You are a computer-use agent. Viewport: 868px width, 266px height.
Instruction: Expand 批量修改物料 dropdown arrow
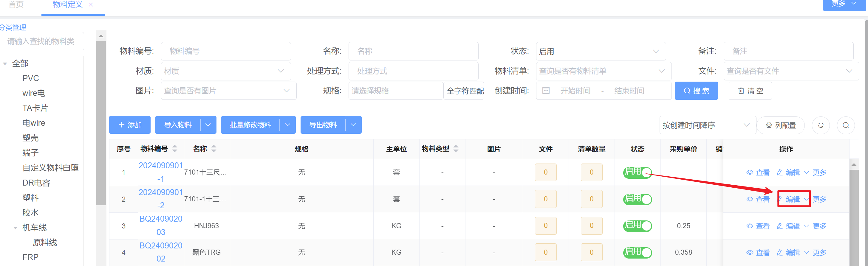point(288,125)
